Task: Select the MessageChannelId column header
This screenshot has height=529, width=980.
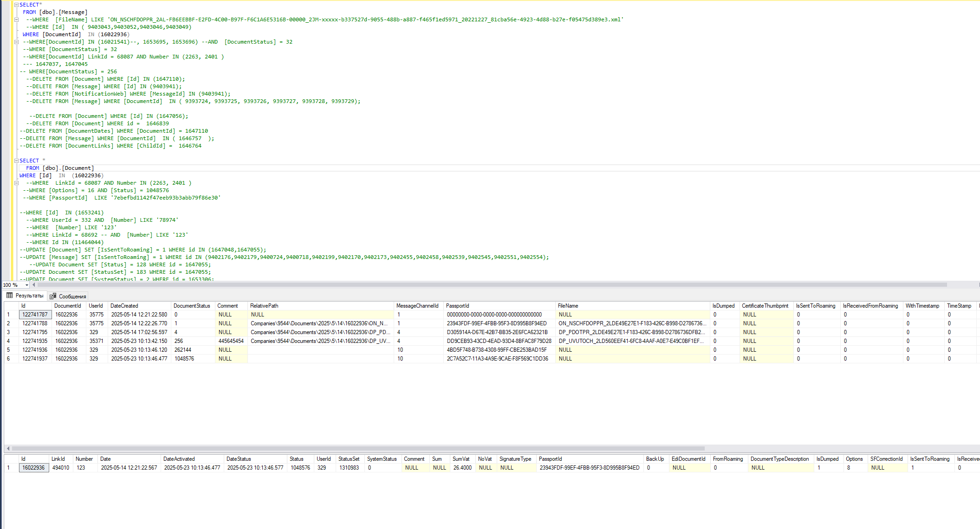Action: 417,306
